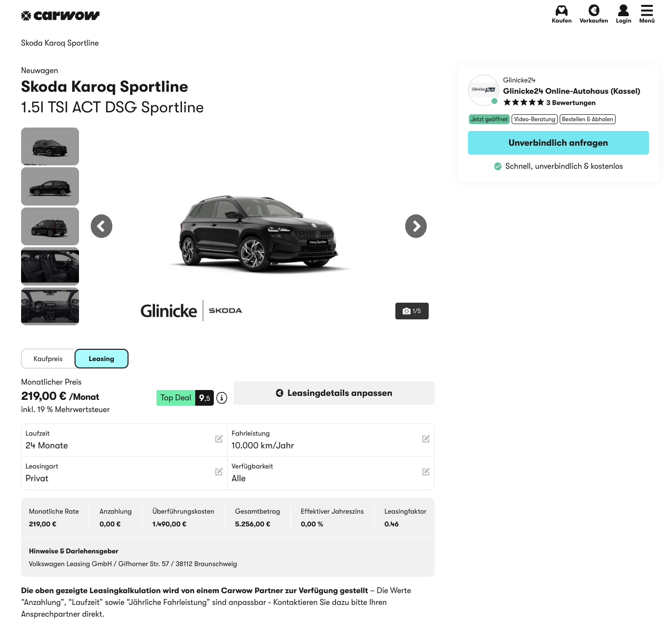Select the side-view car thumbnail
672x625 pixels.
click(50, 186)
